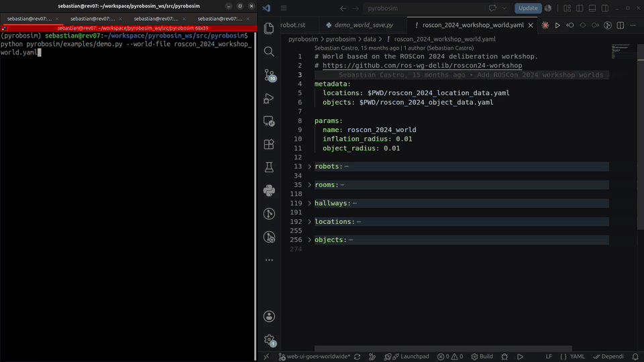Open the VS Code hamburger application menu
The height and width of the screenshot is (362, 644).
click(x=284, y=8)
